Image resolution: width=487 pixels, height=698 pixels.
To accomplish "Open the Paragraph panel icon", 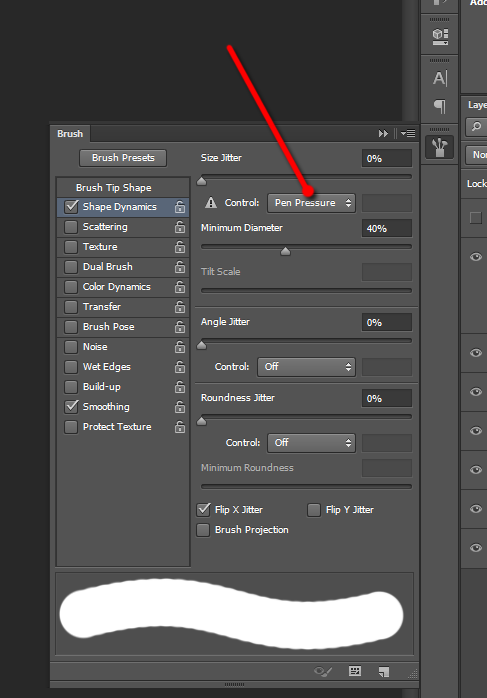I will tap(440, 106).
